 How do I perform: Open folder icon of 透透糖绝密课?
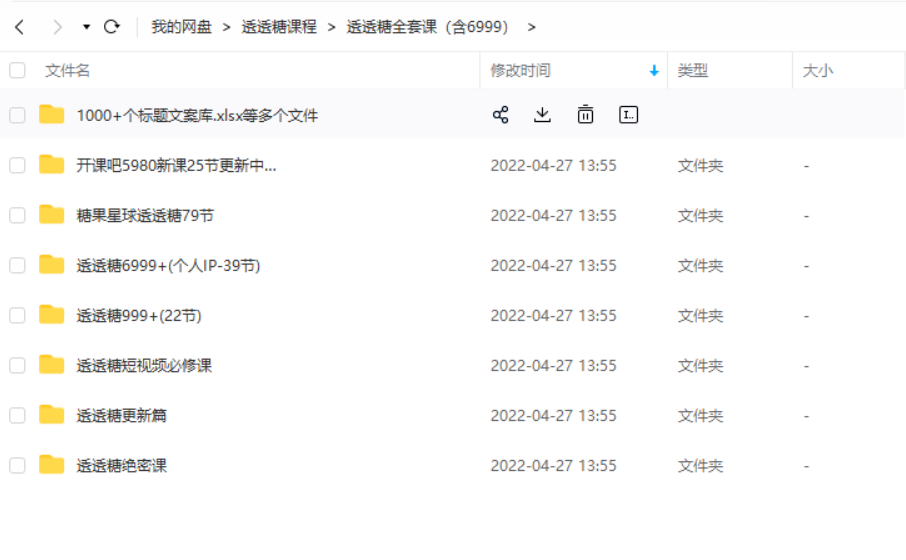tap(51, 465)
